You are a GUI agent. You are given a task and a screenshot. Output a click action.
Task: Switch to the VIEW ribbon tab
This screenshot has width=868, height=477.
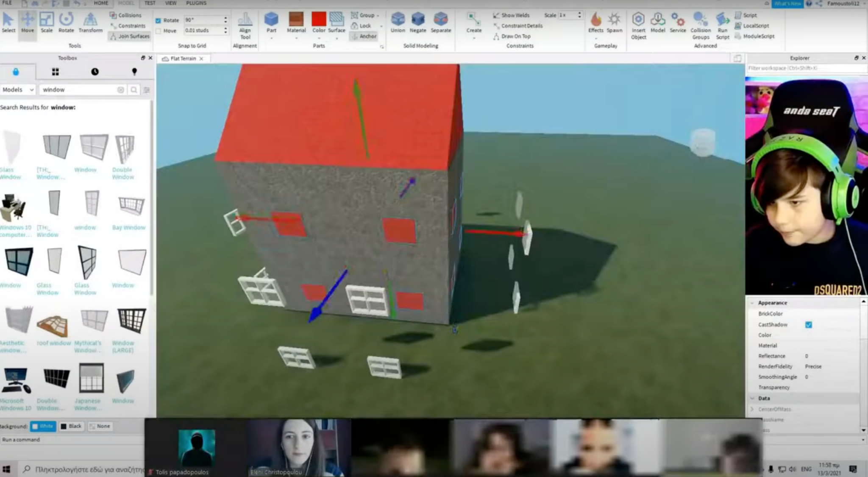(x=171, y=3)
